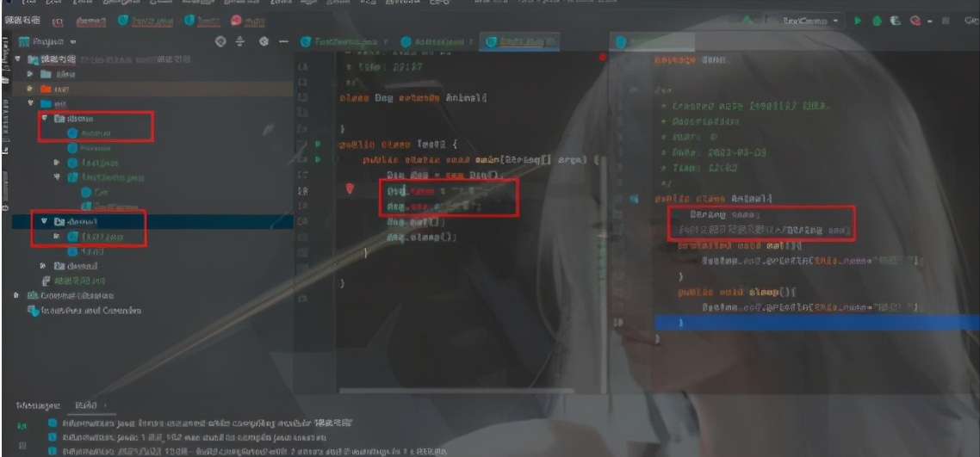Select the green .iml module file
The image size is (980, 457).
pyautogui.click(x=74, y=281)
